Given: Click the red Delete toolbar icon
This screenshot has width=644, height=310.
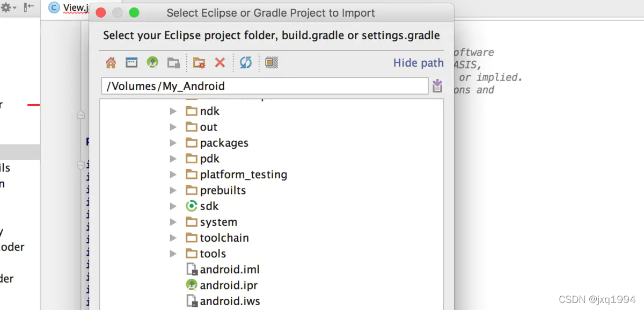Looking at the screenshot, I should tap(220, 63).
